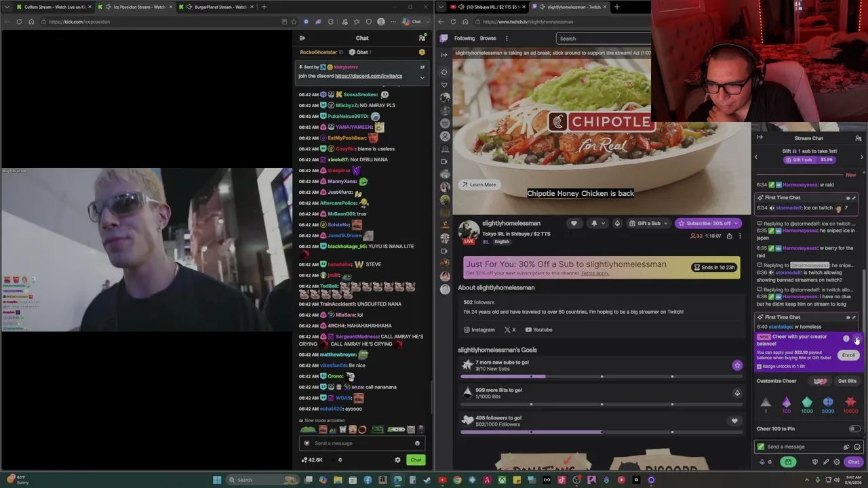Show next gift sub offer in chat
The width and height of the screenshot is (868, 488).
[862, 157]
